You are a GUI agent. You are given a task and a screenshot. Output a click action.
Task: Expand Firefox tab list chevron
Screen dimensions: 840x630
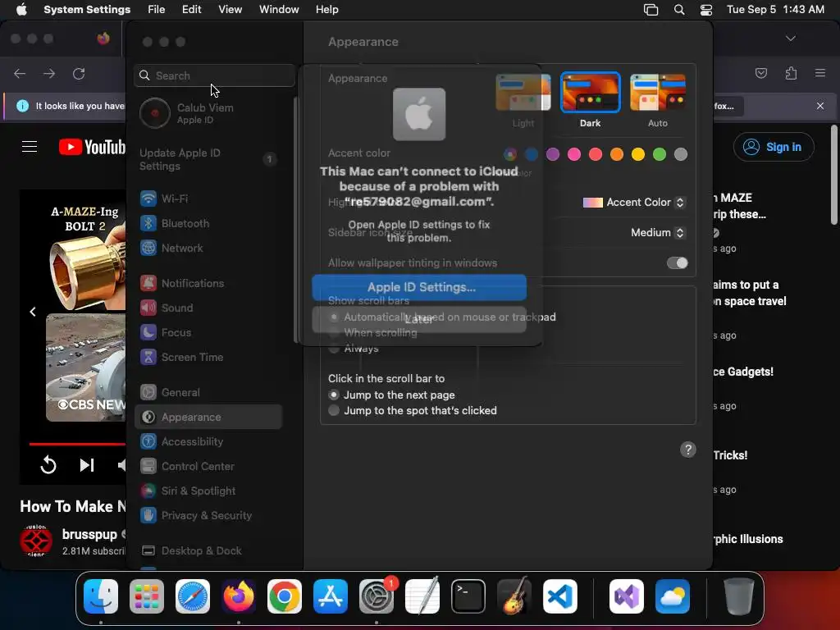pyautogui.click(x=790, y=39)
